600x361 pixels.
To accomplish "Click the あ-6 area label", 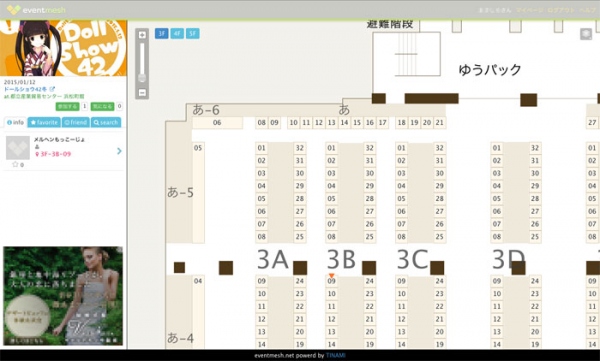I will pyautogui.click(x=206, y=110).
